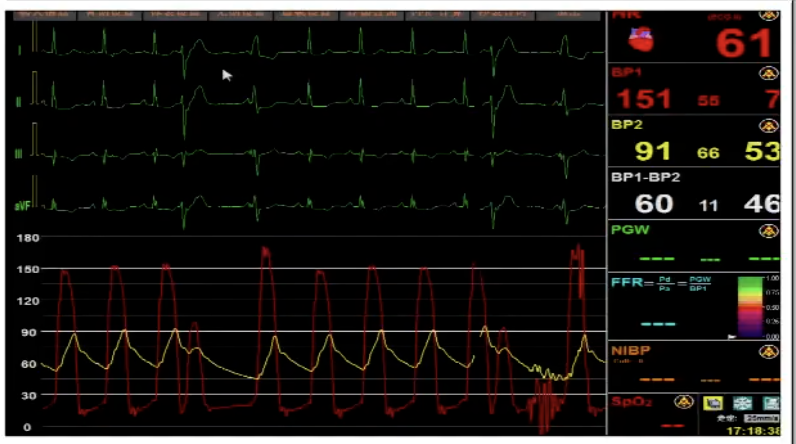Click the HR panel alarm bell icon
Image resolution: width=796 pixels, height=444 pixels.
(x=768, y=15)
